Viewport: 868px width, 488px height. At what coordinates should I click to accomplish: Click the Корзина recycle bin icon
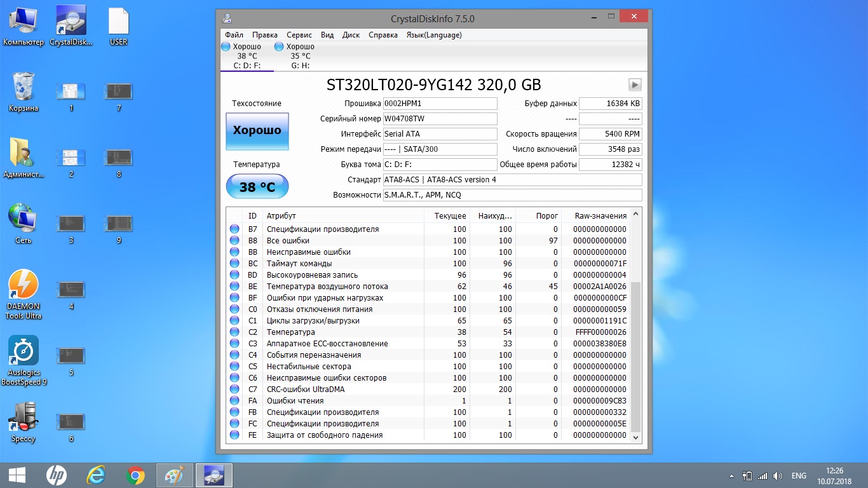click(23, 92)
